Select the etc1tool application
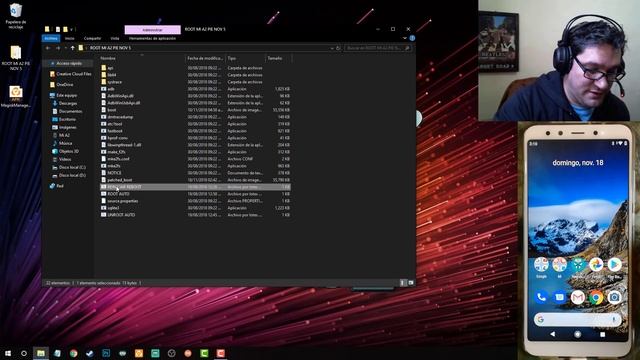 (196, 124)
